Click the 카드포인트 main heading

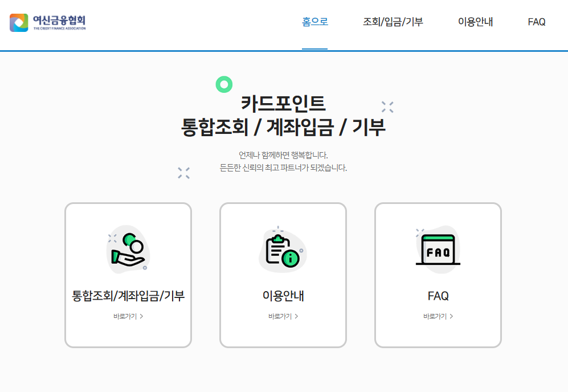coord(283,103)
